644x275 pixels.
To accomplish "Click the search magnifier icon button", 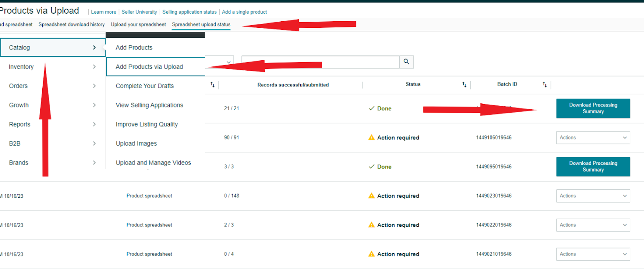I will pos(407,62).
